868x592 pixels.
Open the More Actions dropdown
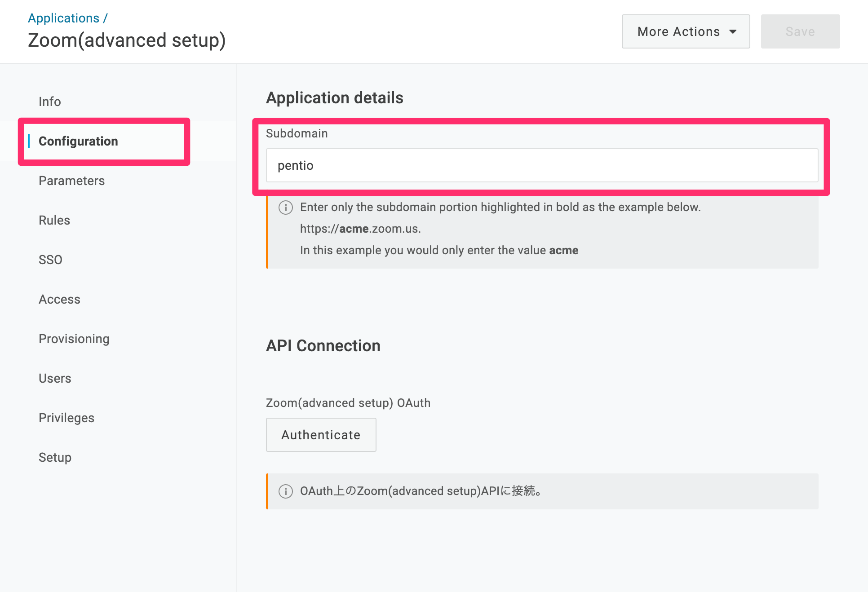[686, 31]
